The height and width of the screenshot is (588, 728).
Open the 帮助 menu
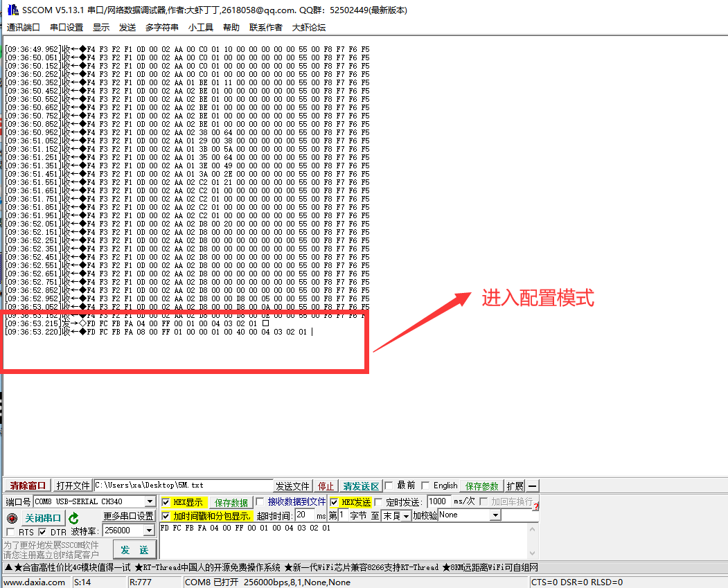coord(231,28)
